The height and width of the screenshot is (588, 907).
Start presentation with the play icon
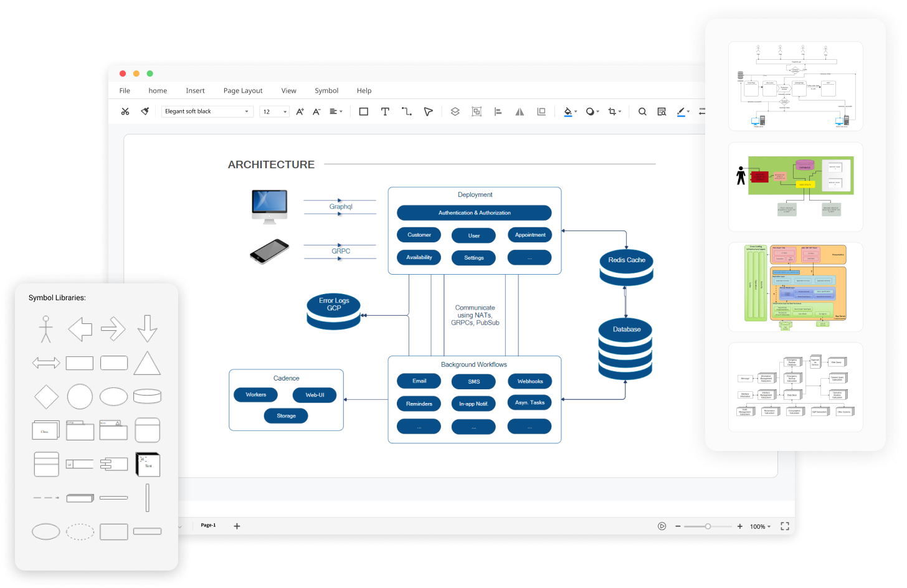[662, 526]
